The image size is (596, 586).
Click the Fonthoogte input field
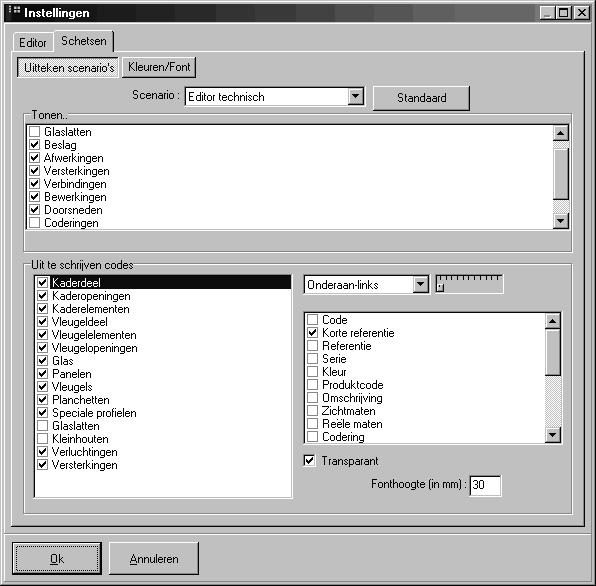point(485,485)
